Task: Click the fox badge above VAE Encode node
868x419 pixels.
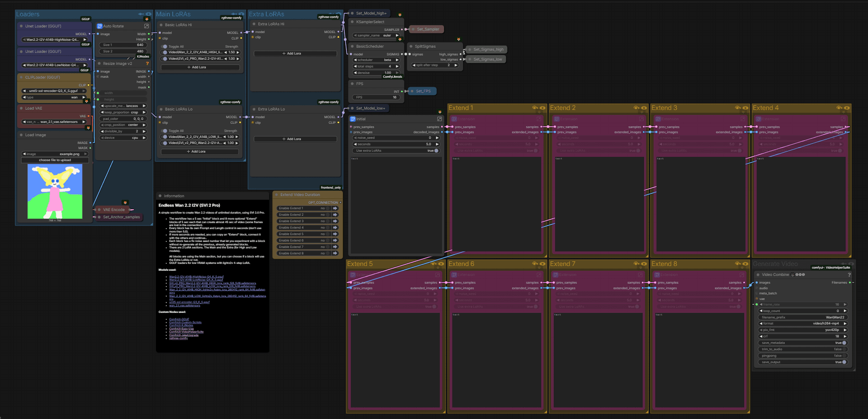Action: (125, 202)
